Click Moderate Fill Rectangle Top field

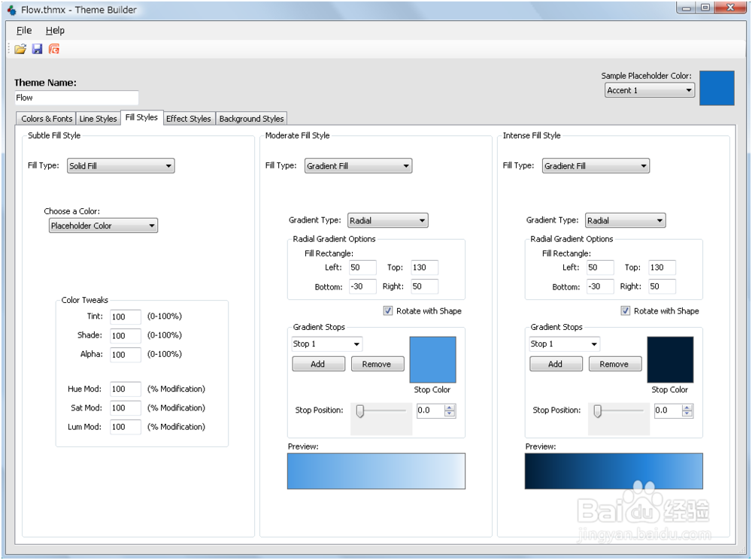click(x=424, y=268)
